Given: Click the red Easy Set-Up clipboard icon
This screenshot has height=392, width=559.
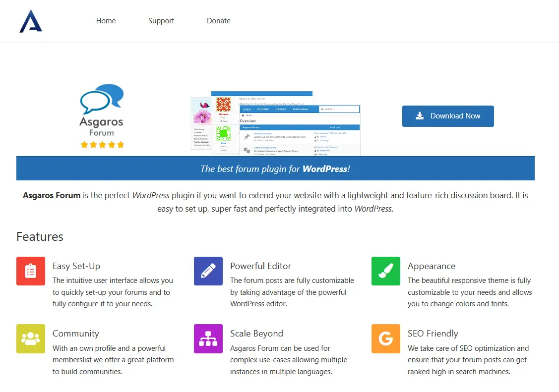Looking at the screenshot, I should pos(31,271).
